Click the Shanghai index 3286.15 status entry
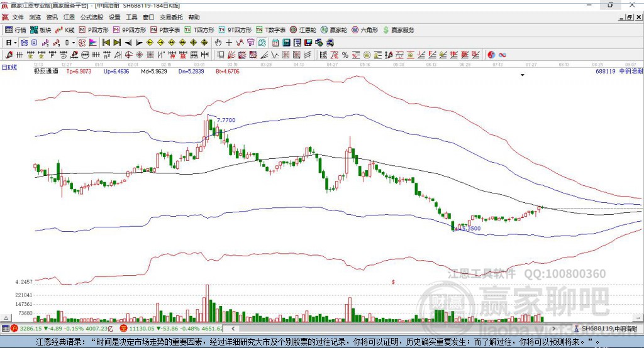 click(62, 329)
